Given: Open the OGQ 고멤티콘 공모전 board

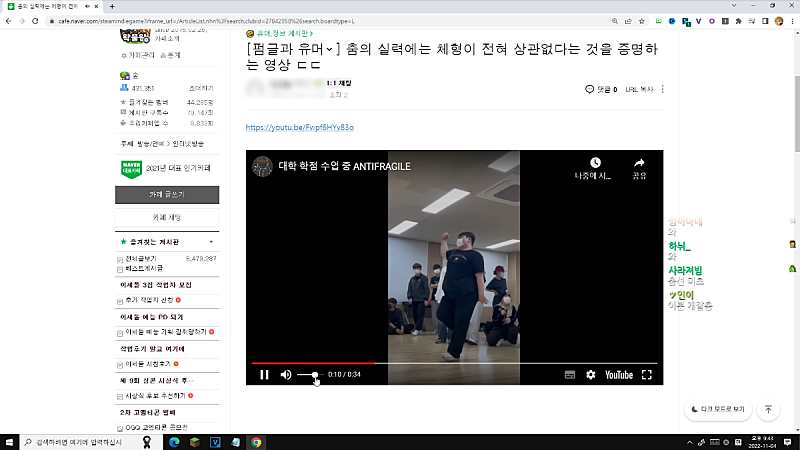Looking at the screenshot, I should click(156, 428).
